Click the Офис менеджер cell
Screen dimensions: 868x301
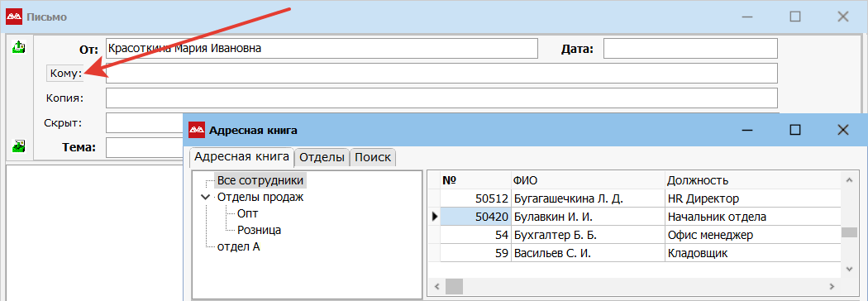753,235
